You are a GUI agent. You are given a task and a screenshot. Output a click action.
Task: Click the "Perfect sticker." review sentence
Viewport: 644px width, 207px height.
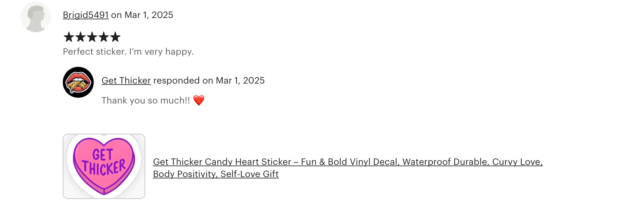(x=95, y=52)
